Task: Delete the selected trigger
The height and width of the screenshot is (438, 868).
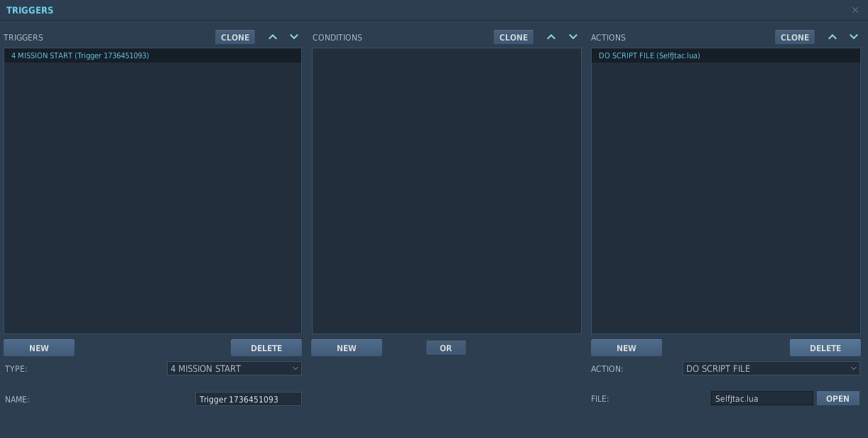Action: click(x=266, y=348)
